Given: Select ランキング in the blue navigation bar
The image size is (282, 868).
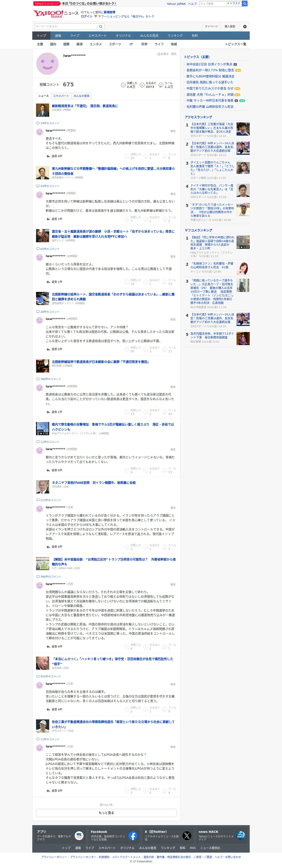Looking at the screenshot, I should [175, 36].
